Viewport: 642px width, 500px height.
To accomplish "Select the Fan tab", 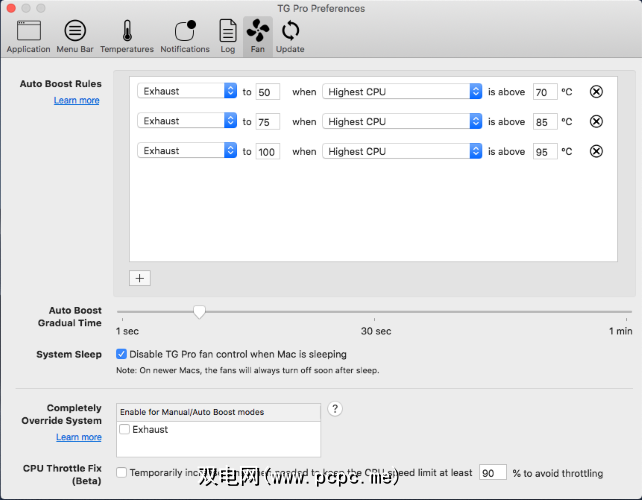I will pyautogui.click(x=258, y=36).
